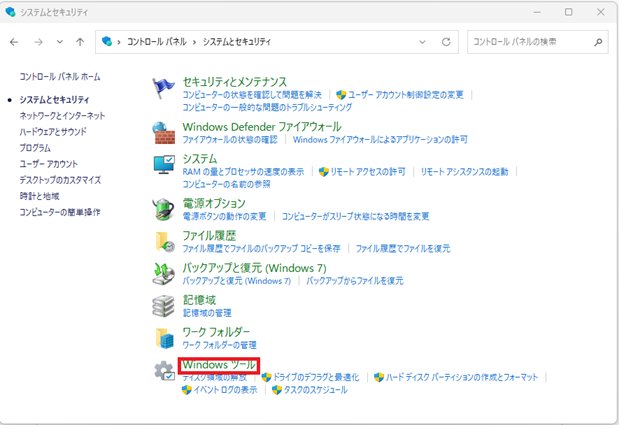The height and width of the screenshot is (425, 619).
Task: Select プログラム in sidebar
Action: (35, 148)
